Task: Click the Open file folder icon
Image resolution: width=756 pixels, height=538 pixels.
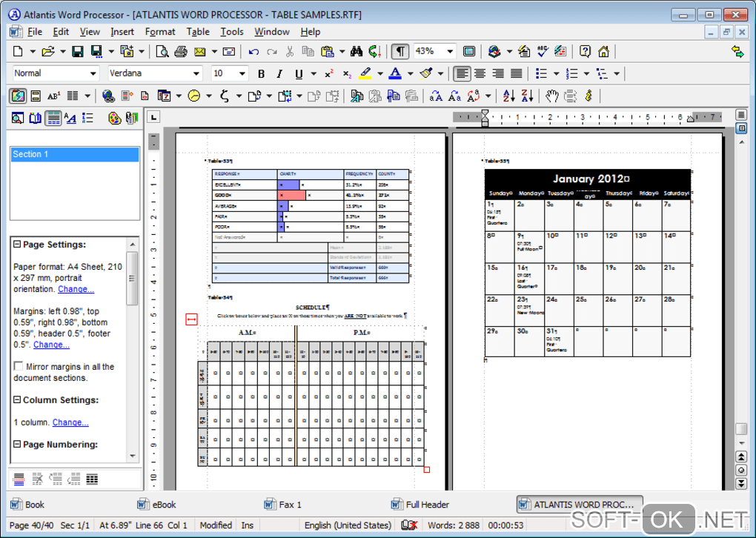Action: (47, 51)
